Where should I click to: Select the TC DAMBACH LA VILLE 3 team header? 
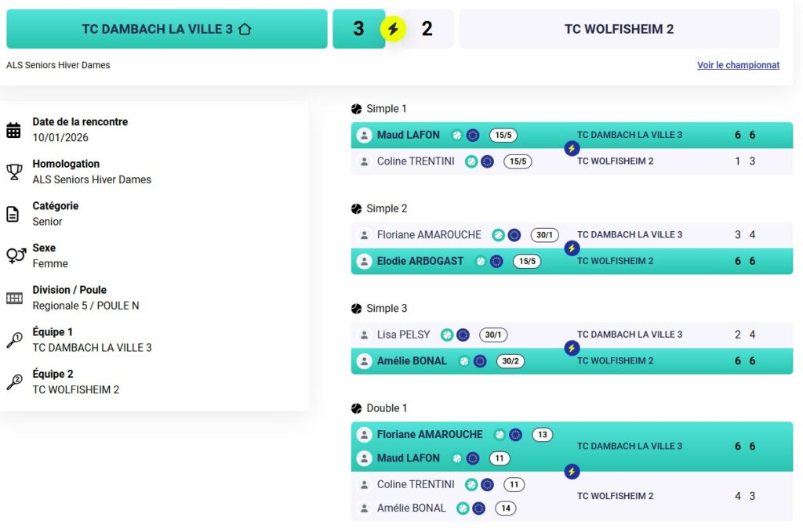(x=166, y=29)
